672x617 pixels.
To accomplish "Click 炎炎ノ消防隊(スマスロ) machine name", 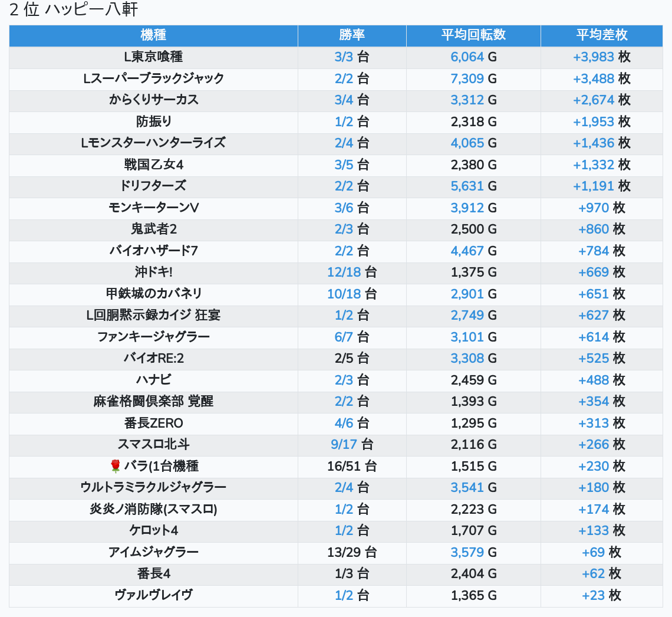I will point(153,510).
